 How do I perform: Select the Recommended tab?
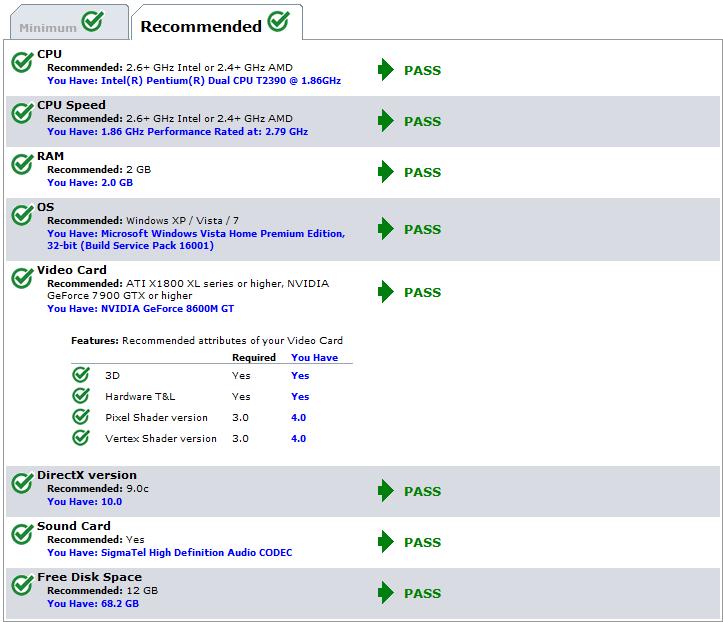pos(217,22)
